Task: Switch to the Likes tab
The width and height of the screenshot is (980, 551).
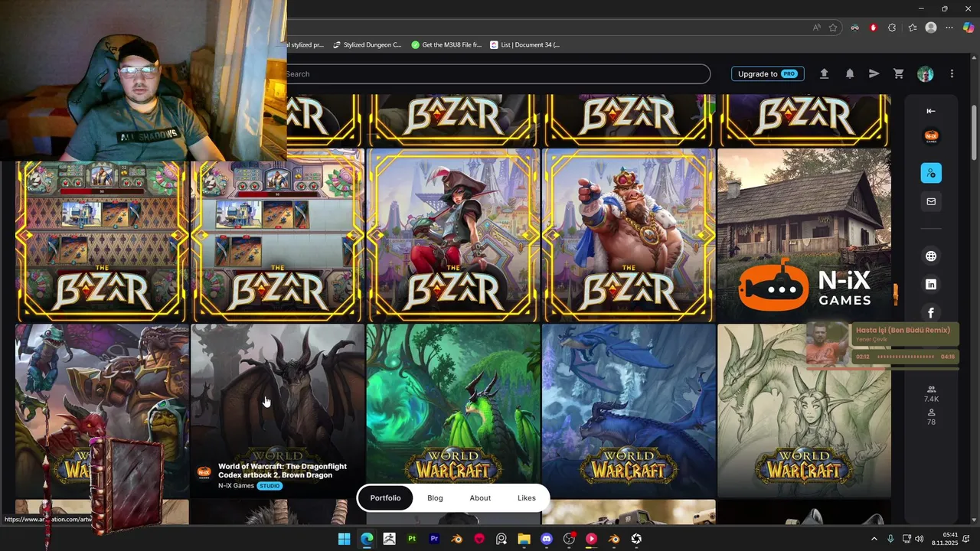Action: coord(527,498)
